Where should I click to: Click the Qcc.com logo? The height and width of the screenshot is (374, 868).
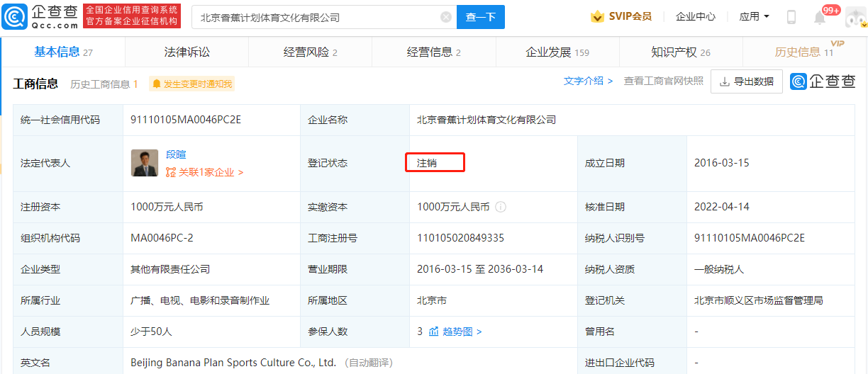40,16
